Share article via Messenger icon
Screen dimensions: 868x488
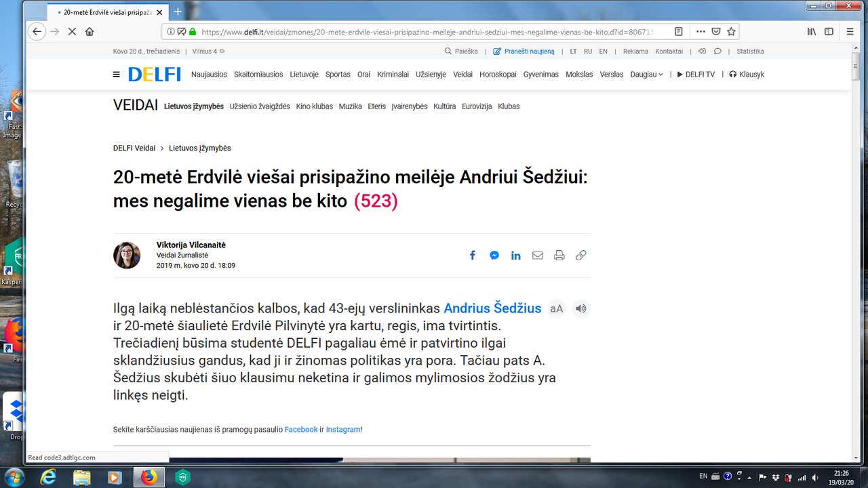click(494, 256)
